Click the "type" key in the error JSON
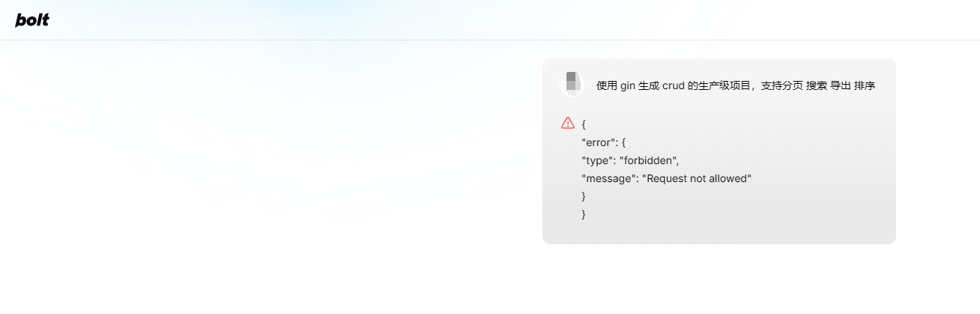This screenshot has width=980, height=314. (598, 160)
